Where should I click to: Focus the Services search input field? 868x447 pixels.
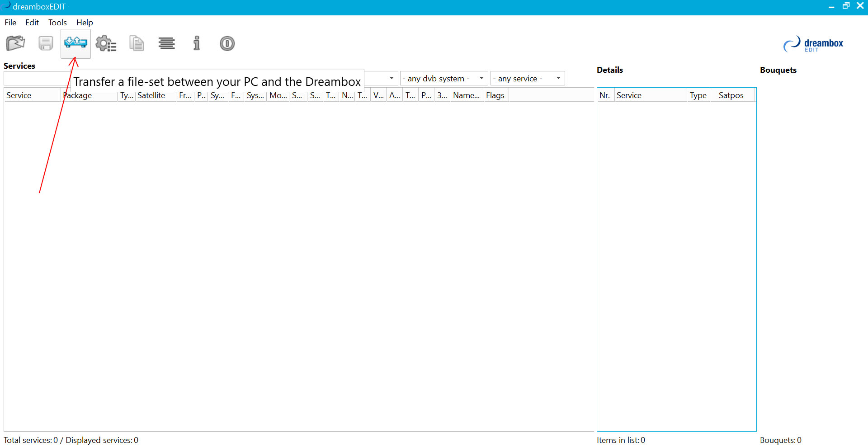[37, 78]
